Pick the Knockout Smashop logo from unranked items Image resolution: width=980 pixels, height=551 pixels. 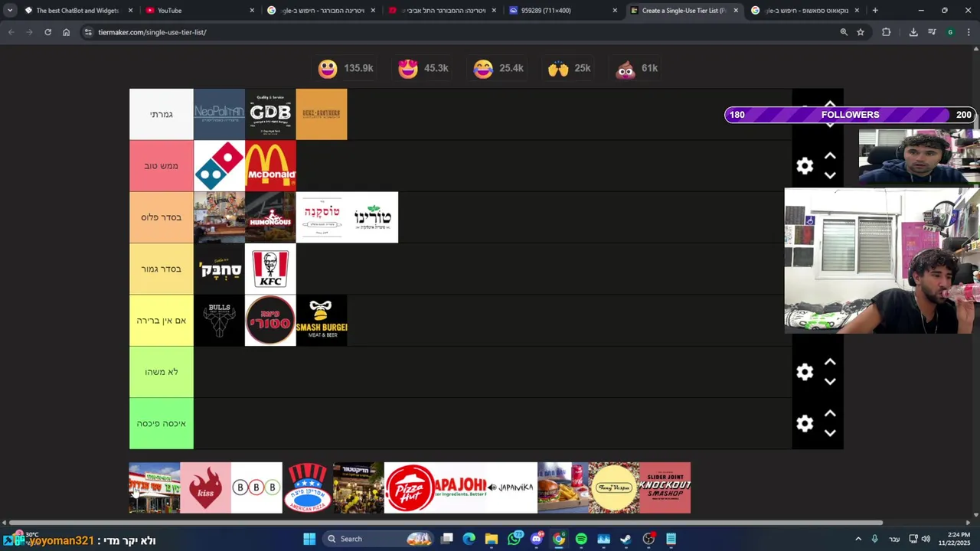(665, 487)
